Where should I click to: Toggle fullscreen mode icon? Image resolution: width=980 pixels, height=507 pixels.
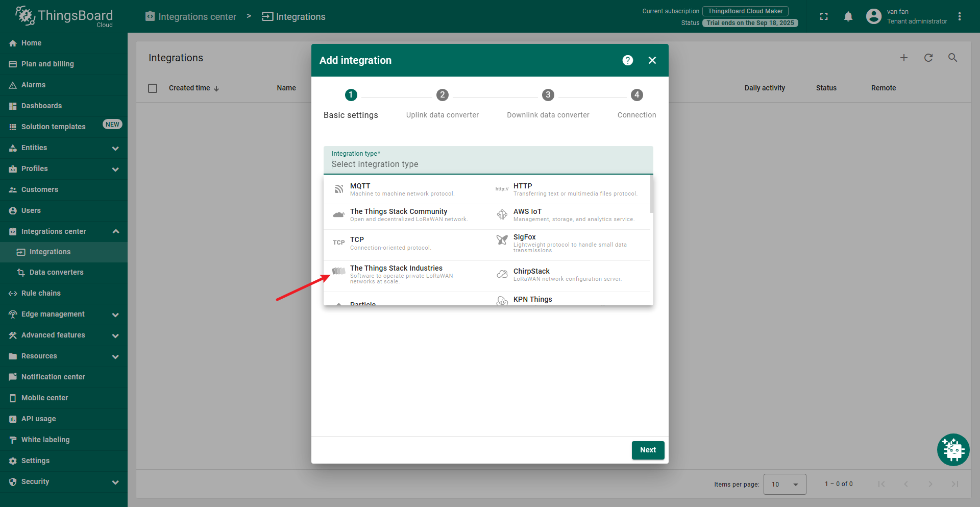tap(824, 16)
